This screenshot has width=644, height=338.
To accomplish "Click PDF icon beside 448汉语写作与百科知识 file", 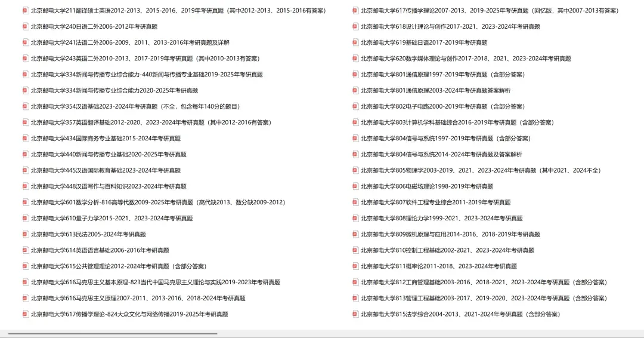I will 26,187.
